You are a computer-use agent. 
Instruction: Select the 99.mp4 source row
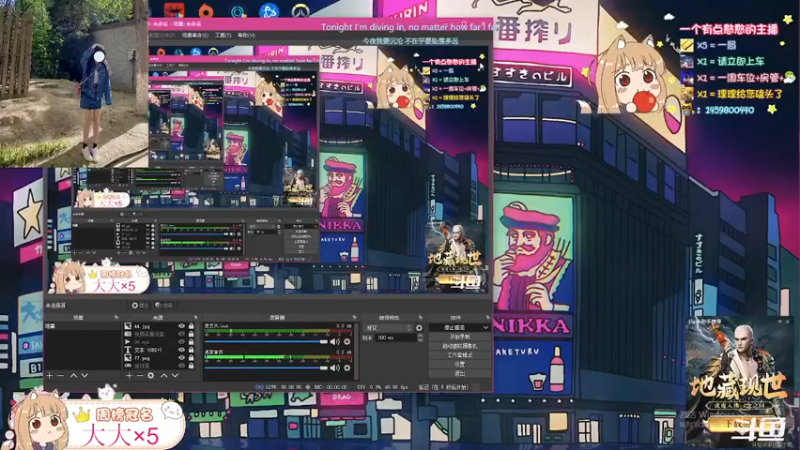click(160, 342)
